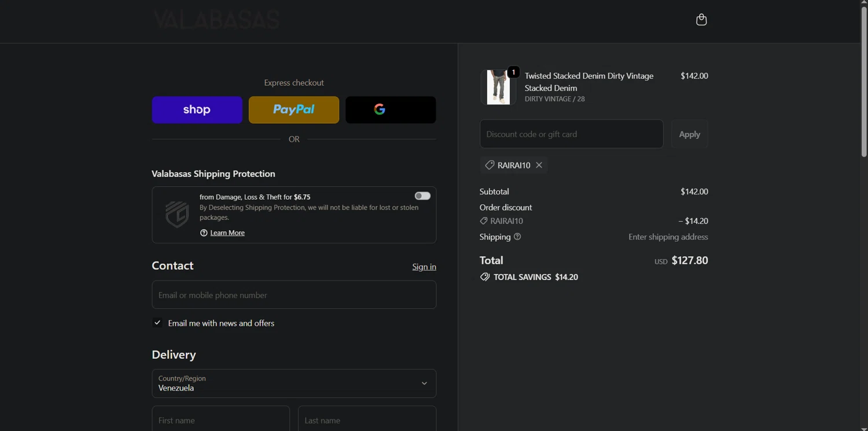
Task: Click the quantity badge on product image
Action: [513, 72]
